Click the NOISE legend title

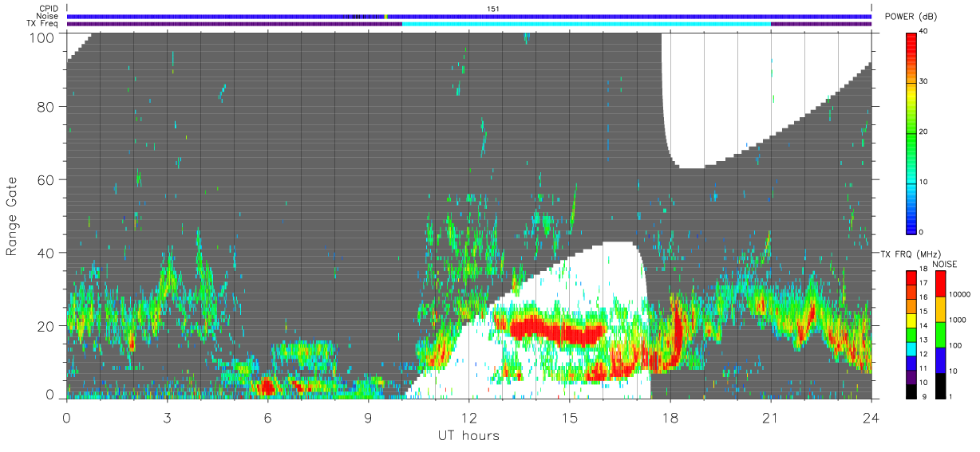coord(944,264)
